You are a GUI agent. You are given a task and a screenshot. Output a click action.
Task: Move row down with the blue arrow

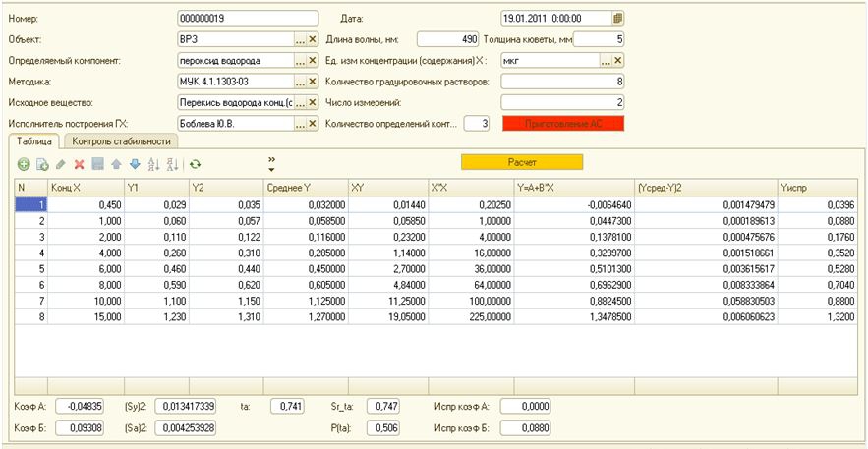135,164
